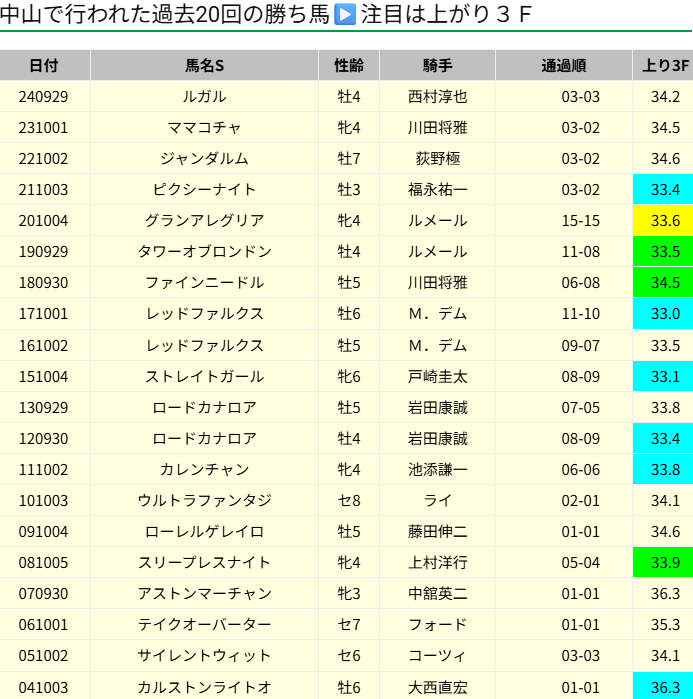
Task: Click sex-age 牡7 cell for ジャンダルム
Action: (x=349, y=158)
